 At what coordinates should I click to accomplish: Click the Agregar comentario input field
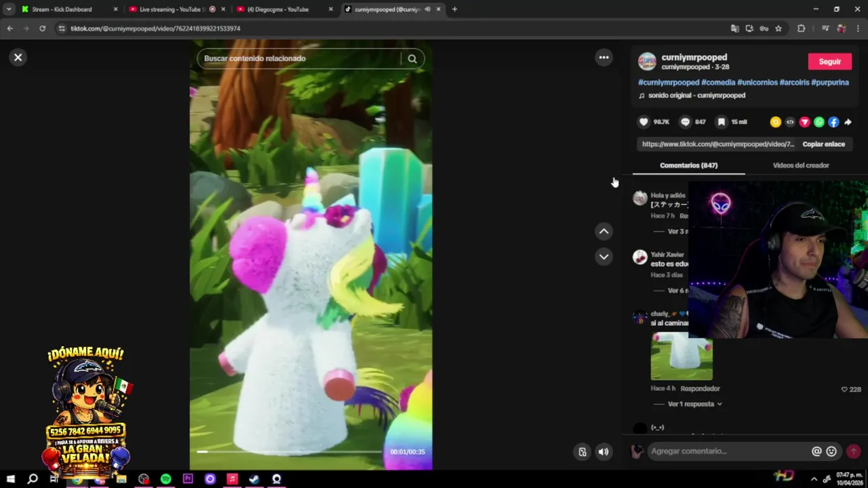click(x=728, y=451)
